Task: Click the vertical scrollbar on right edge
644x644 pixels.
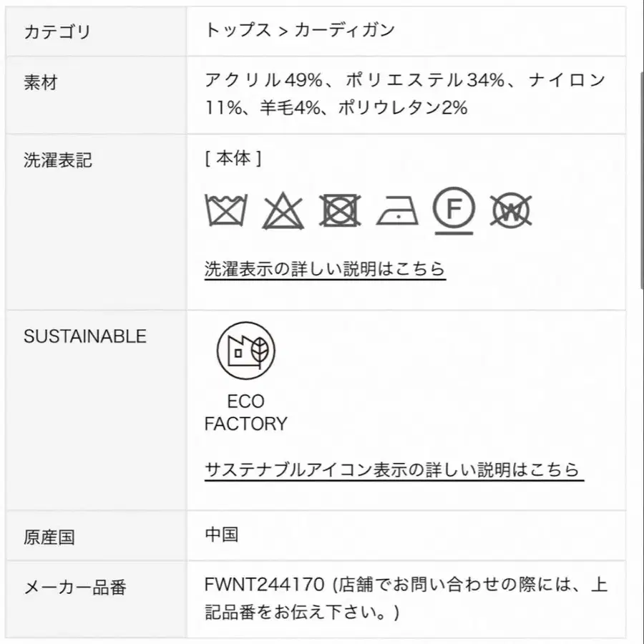Action: (x=640, y=179)
